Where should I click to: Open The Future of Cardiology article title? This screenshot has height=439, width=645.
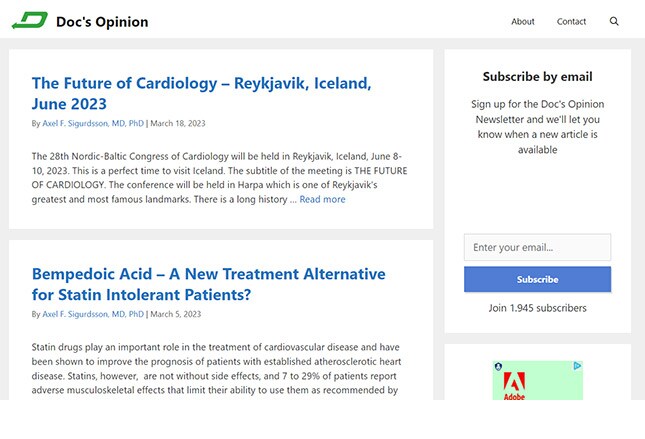[x=202, y=93]
